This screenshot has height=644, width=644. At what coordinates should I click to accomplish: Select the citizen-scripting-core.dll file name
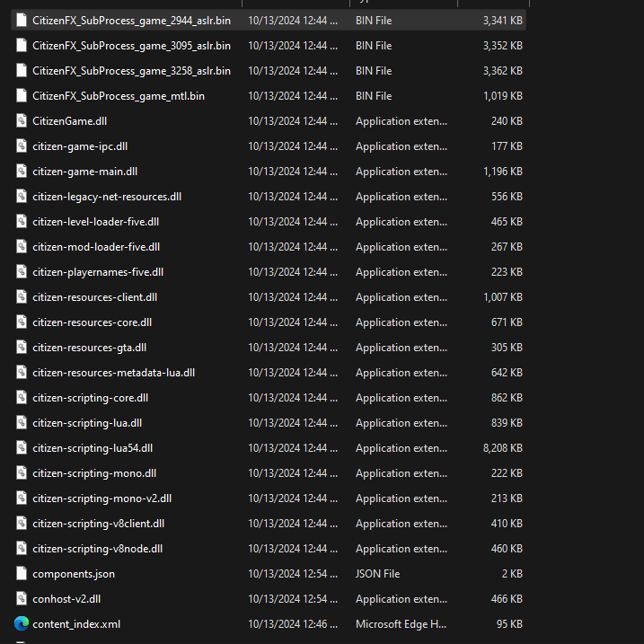pyautogui.click(x=90, y=398)
